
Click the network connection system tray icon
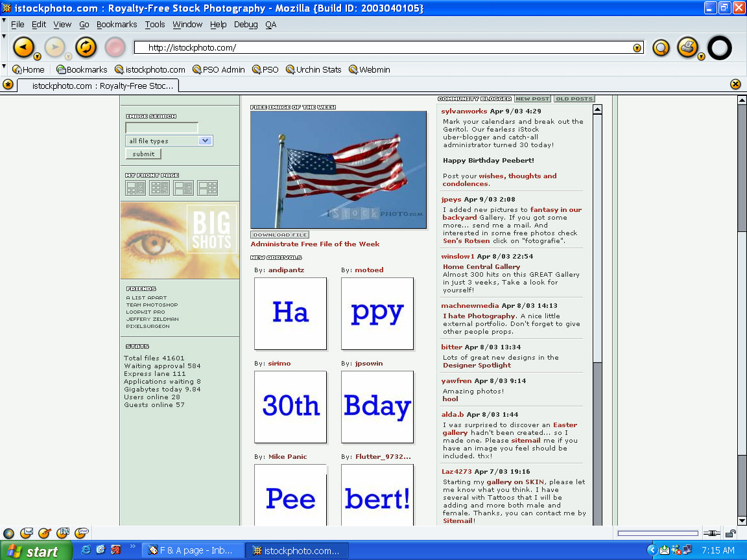pos(687,550)
